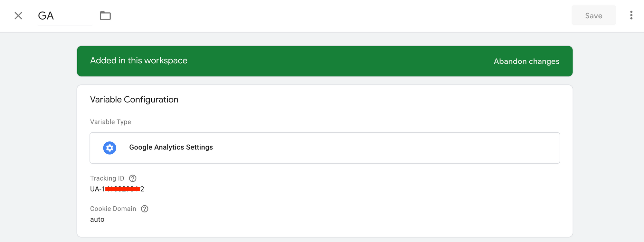Edit the GA variable name field
Viewport: 644px width, 242px height.
click(x=65, y=16)
